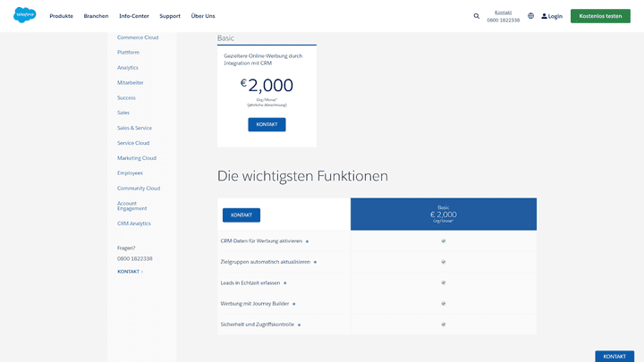This screenshot has height=362, width=644.
Task: Click KONTAKT button in features table header
Action: coord(241,215)
